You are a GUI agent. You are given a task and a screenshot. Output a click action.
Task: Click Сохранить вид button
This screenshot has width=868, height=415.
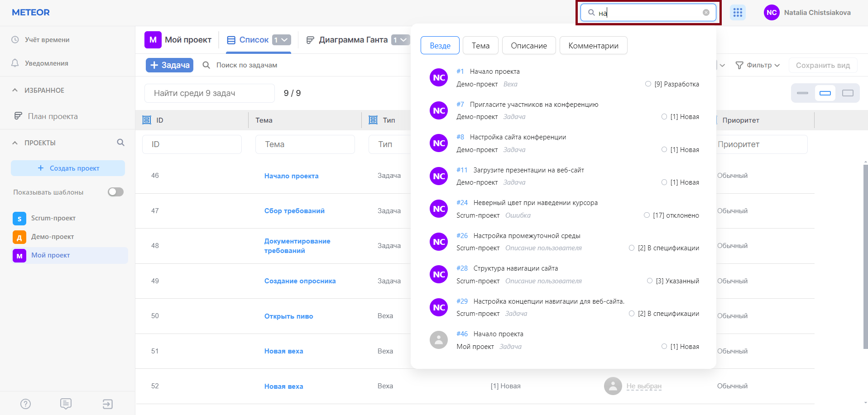click(x=823, y=65)
